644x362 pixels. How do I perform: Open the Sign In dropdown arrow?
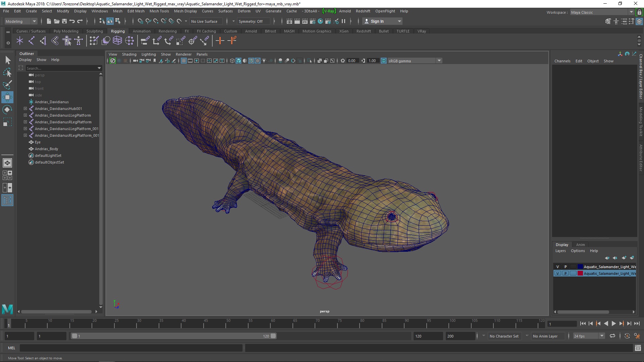[399, 21]
